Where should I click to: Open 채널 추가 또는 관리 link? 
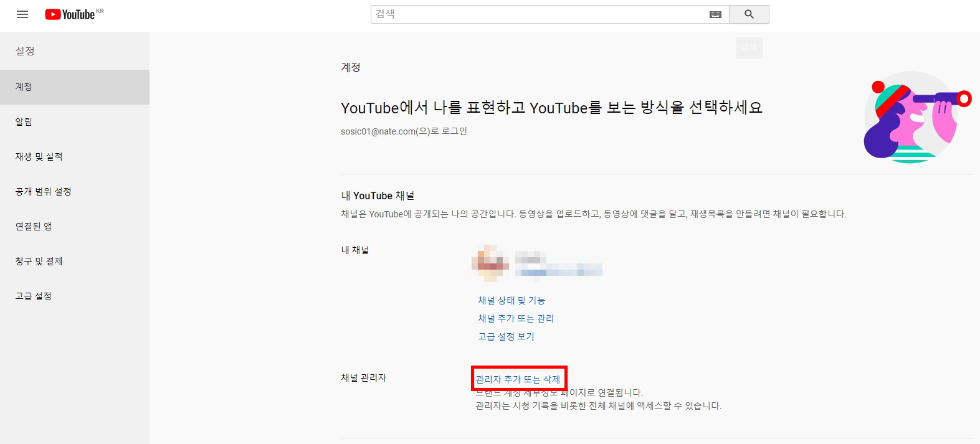pos(516,318)
